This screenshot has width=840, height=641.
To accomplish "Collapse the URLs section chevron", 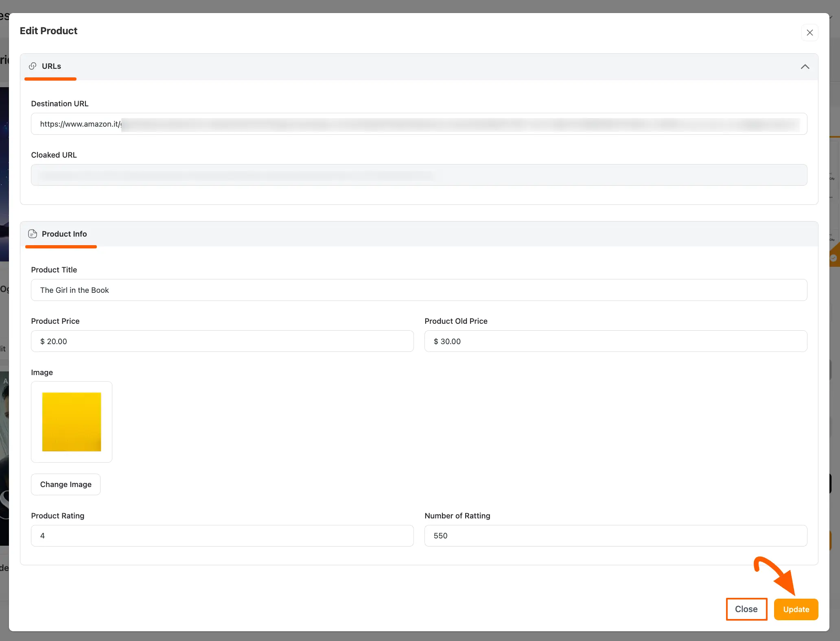I will pos(805,66).
